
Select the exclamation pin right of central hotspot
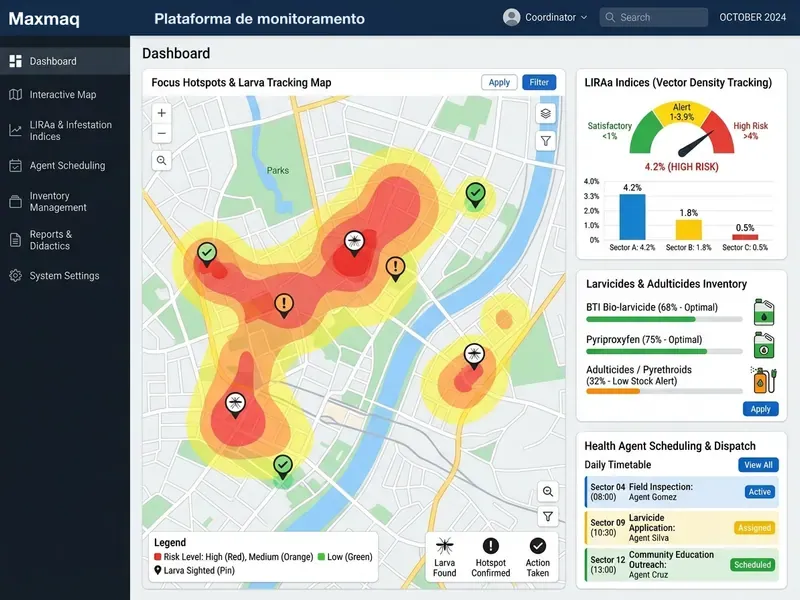point(395,268)
